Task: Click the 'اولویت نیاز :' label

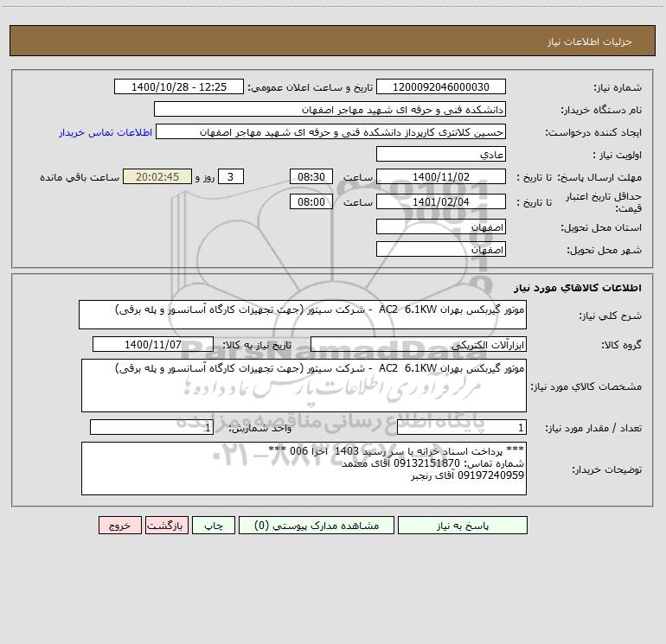Action: coord(618,156)
